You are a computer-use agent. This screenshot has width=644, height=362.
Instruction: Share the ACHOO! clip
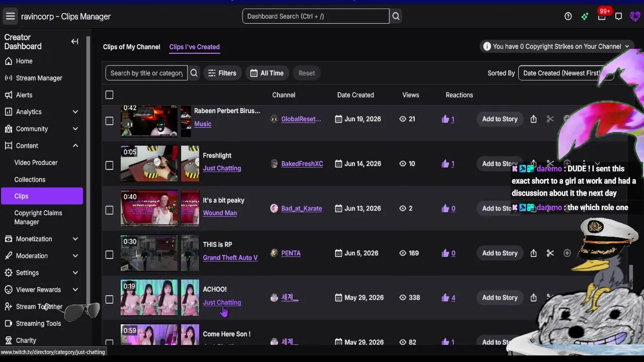533,298
